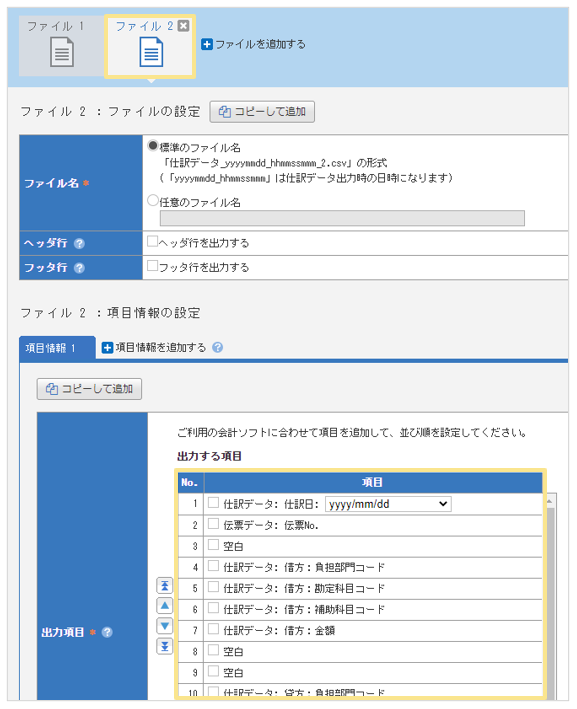Move selected item up one row
Image resolution: width=577 pixels, height=709 pixels.
[x=165, y=605]
